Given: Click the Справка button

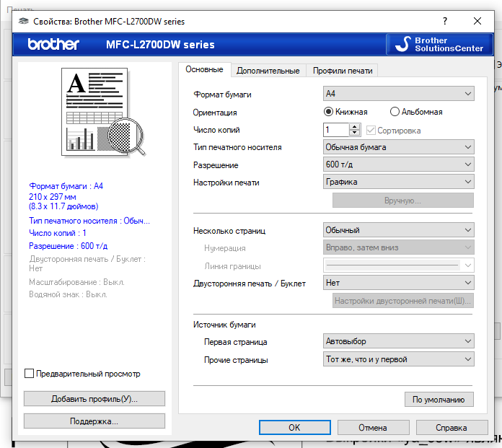Looking at the screenshot, I should point(452,428).
